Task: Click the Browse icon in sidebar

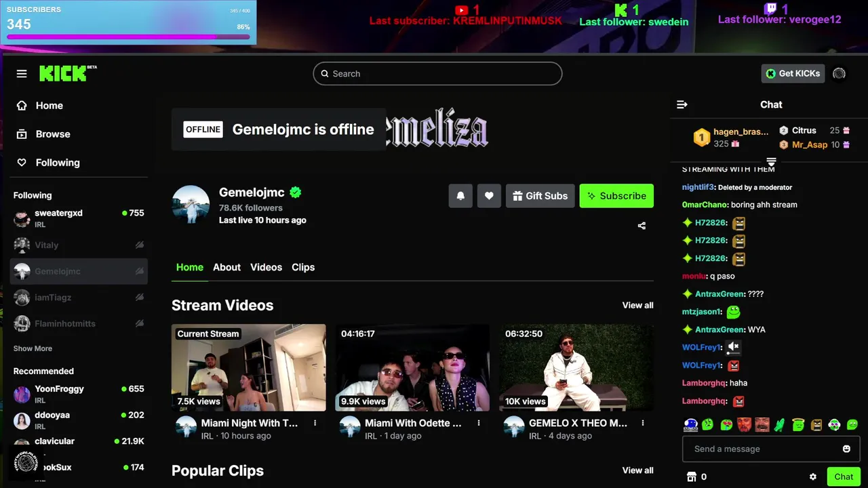Action: coord(22,134)
